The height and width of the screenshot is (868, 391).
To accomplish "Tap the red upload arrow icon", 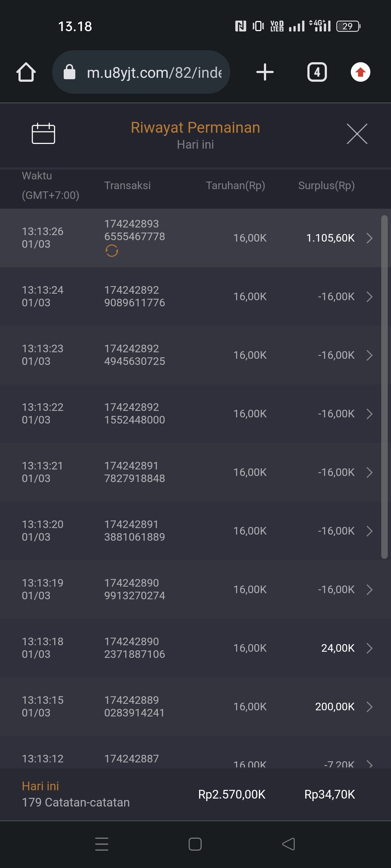I will 360,72.
